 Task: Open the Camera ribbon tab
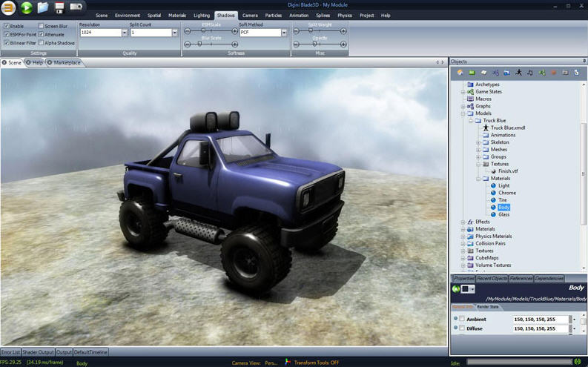pos(250,16)
